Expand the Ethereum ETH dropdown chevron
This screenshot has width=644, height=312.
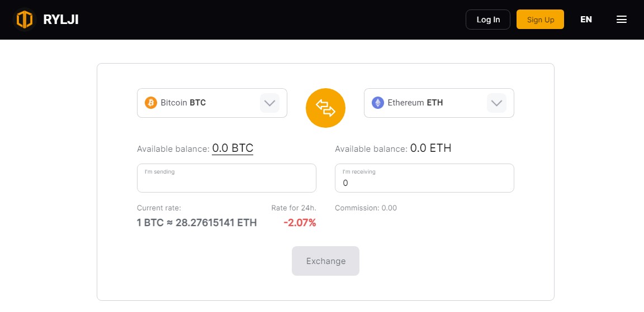[496, 103]
